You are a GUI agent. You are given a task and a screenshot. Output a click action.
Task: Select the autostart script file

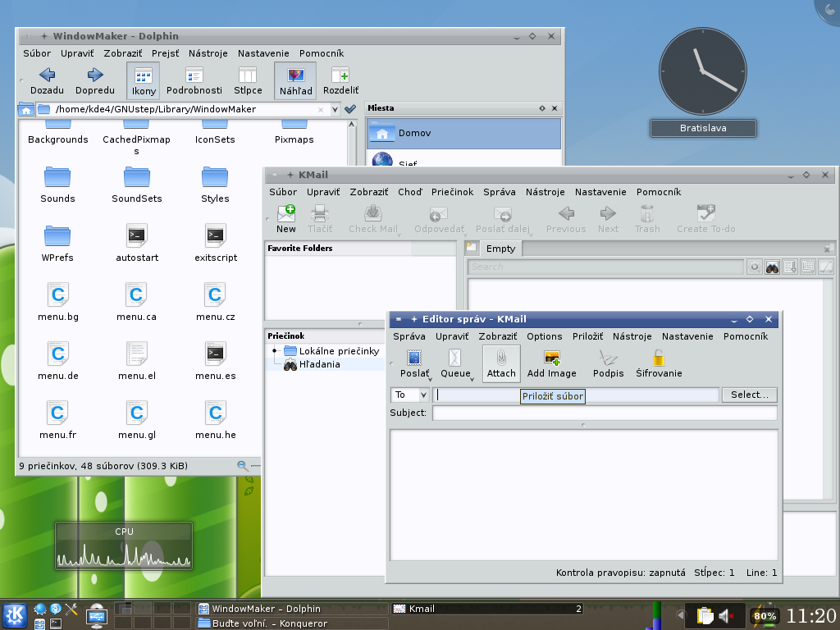(x=137, y=244)
